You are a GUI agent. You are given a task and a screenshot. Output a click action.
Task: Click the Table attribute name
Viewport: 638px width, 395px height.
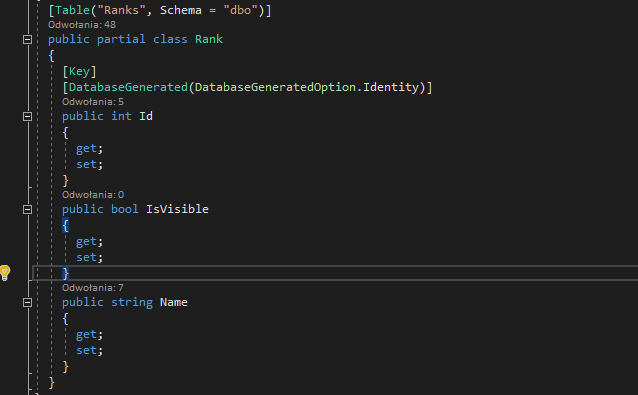tap(72, 10)
